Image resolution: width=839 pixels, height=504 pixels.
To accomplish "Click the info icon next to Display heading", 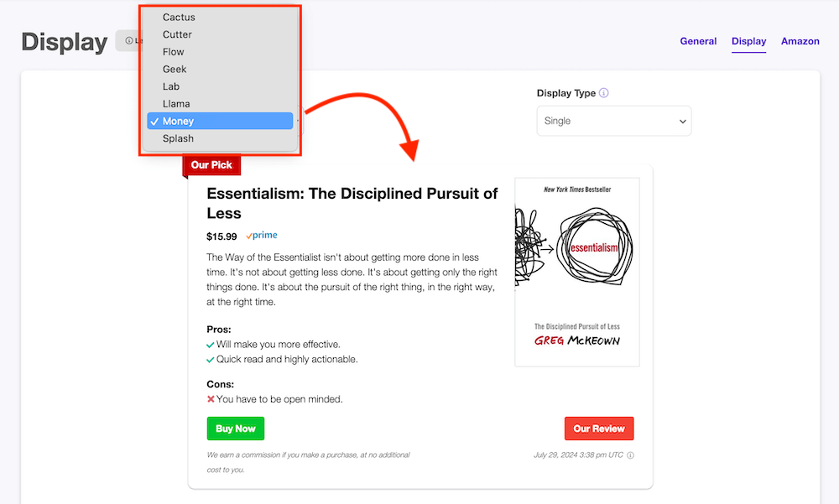I will pyautogui.click(x=129, y=40).
